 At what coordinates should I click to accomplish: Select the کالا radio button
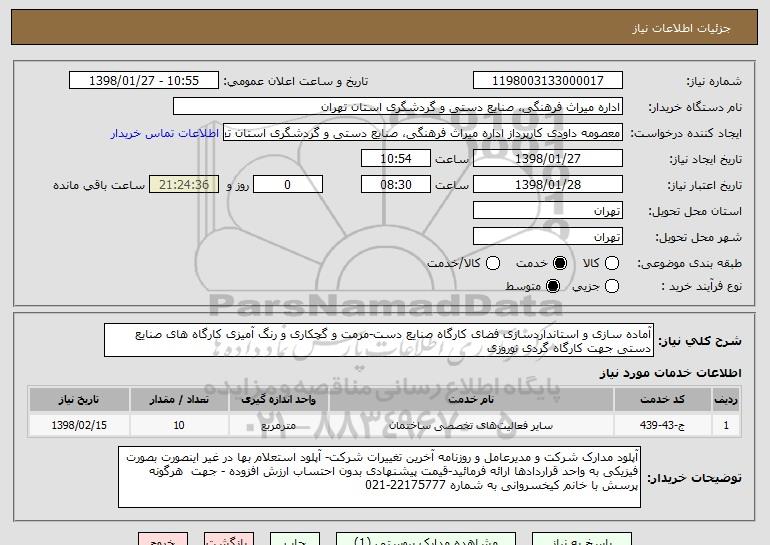(612, 264)
